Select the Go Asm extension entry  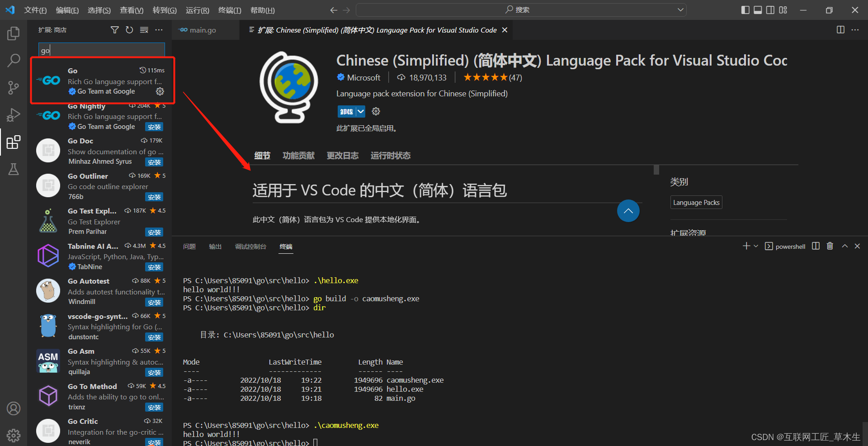(100, 361)
